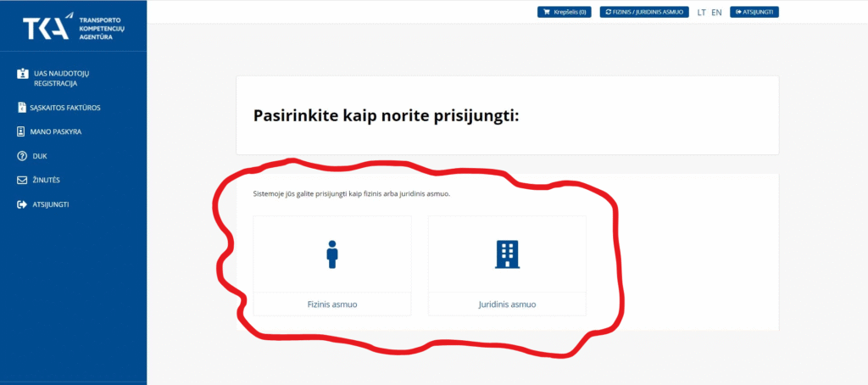Switch language to EN
The width and height of the screenshot is (868, 385).
tap(716, 13)
